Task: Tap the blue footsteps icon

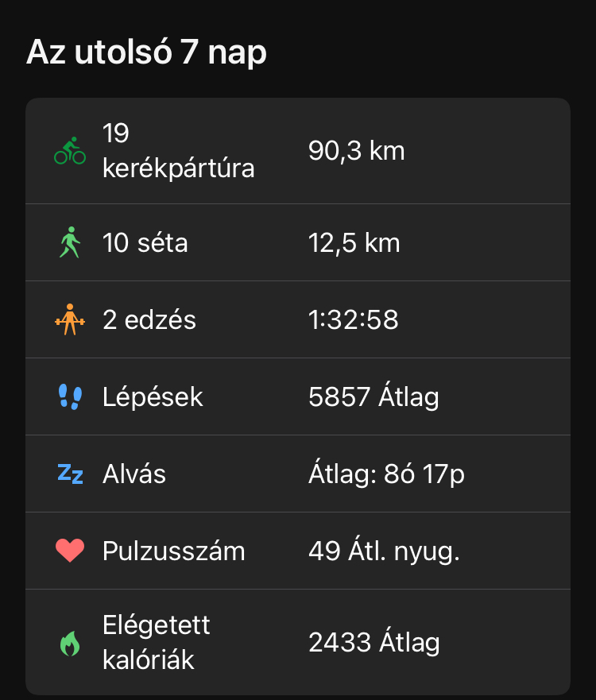Action: point(70,396)
